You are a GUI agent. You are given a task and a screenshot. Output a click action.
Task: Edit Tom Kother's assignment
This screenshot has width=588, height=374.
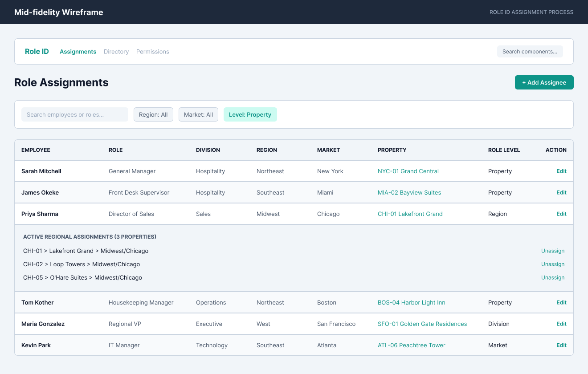coord(561,302)
